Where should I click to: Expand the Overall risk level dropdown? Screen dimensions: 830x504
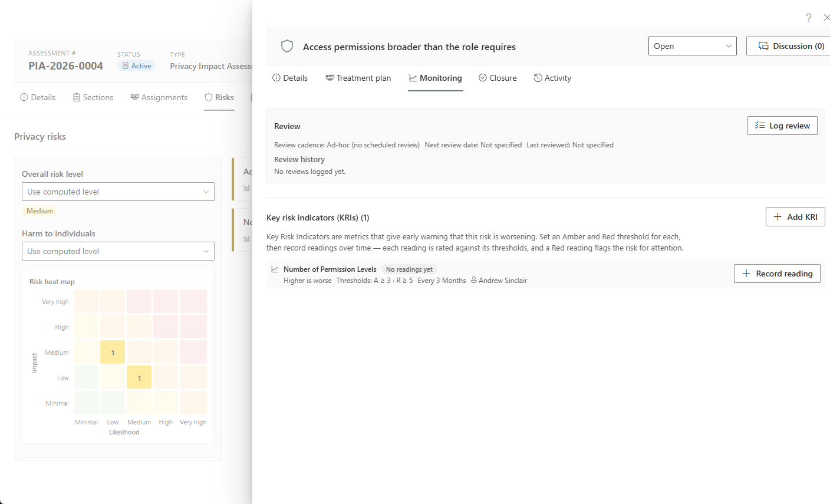pos(118,192)
